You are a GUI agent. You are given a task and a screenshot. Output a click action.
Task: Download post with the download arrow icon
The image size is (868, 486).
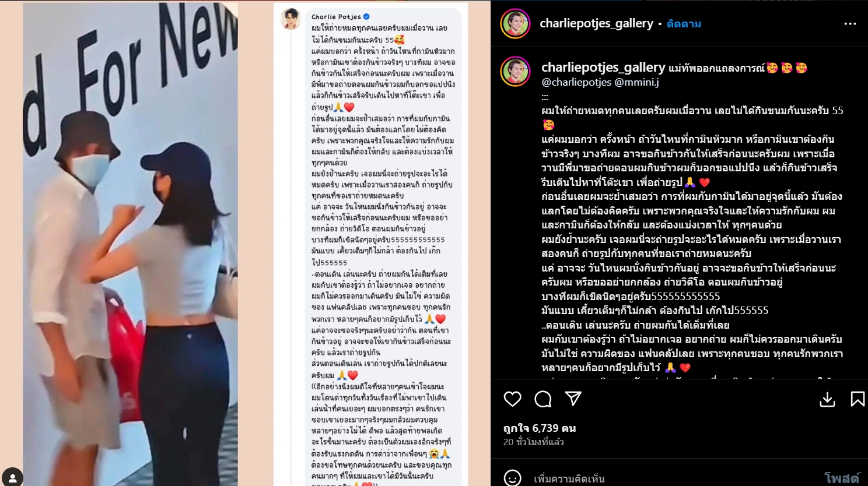[827, 399]
